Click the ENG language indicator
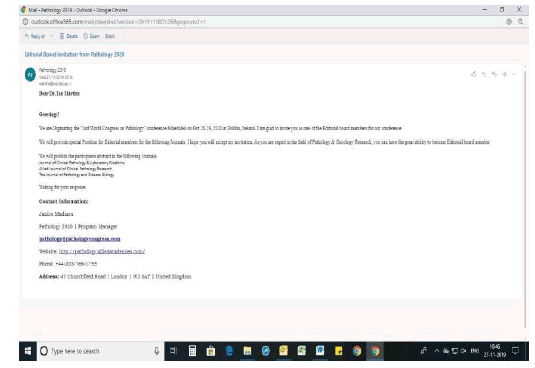Image resolution: width=535 pixels, height=368 pixels. click(475, 351)
